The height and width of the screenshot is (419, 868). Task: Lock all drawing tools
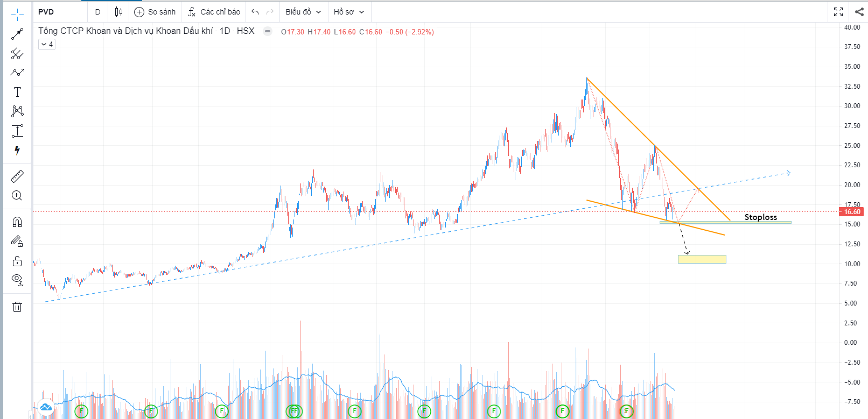tap(17, 261)
